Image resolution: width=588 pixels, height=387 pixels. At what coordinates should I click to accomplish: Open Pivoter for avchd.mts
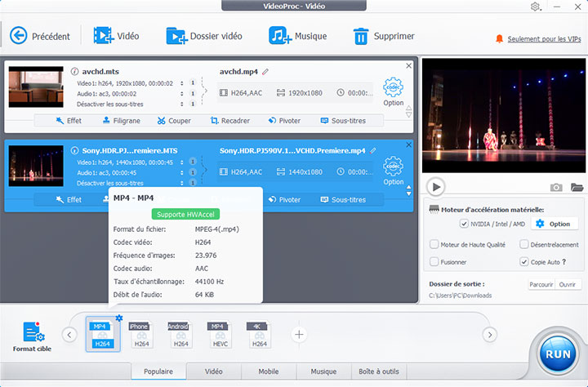tap(284, 121)
